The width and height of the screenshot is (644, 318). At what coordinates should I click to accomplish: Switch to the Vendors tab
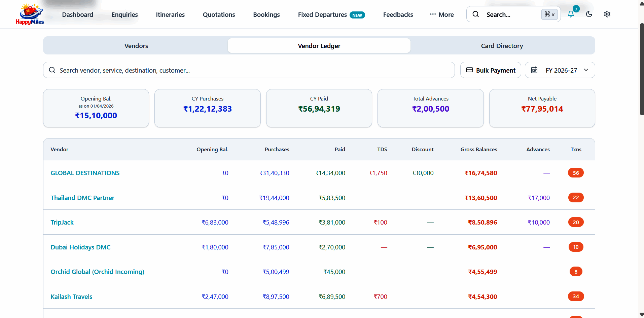click(136, 46)
